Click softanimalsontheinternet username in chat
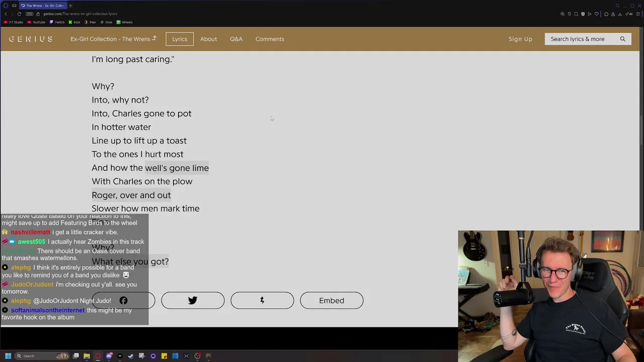 [48, 310]
